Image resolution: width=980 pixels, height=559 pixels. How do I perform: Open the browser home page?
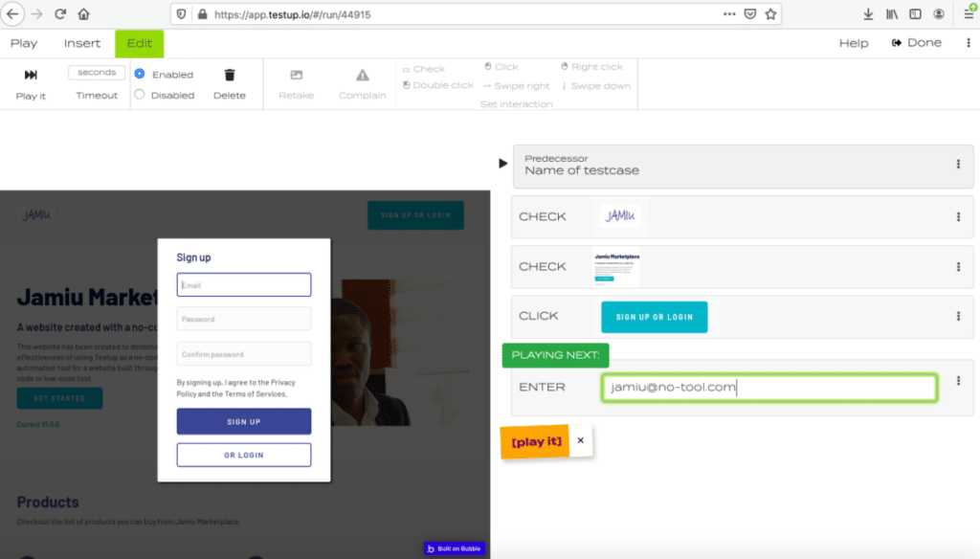point(83,13)
